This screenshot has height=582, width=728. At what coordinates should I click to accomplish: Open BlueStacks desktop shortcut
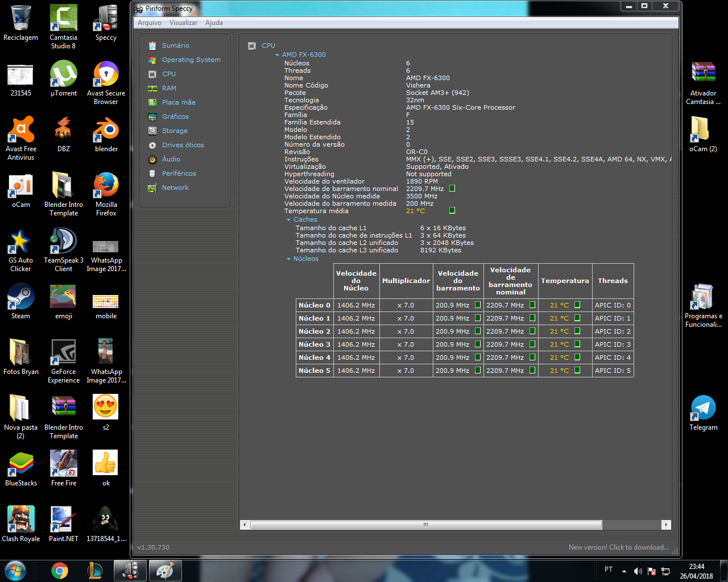tap(21, 468)
